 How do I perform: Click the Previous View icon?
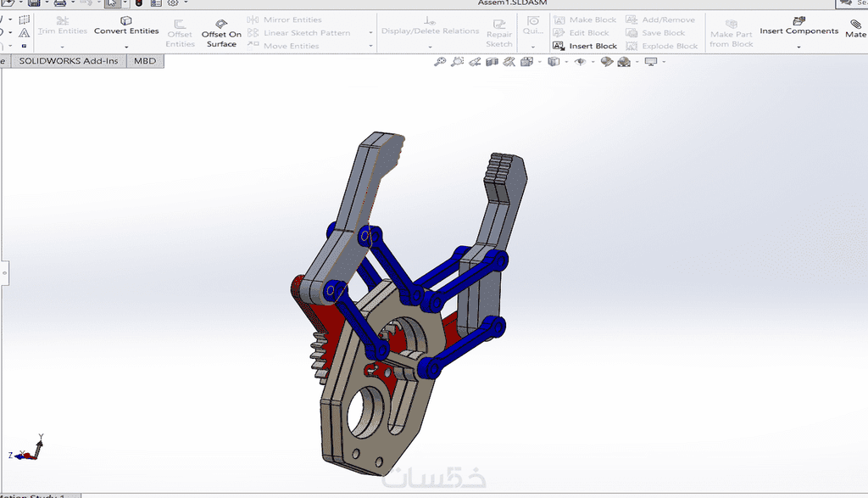[475, 61]
